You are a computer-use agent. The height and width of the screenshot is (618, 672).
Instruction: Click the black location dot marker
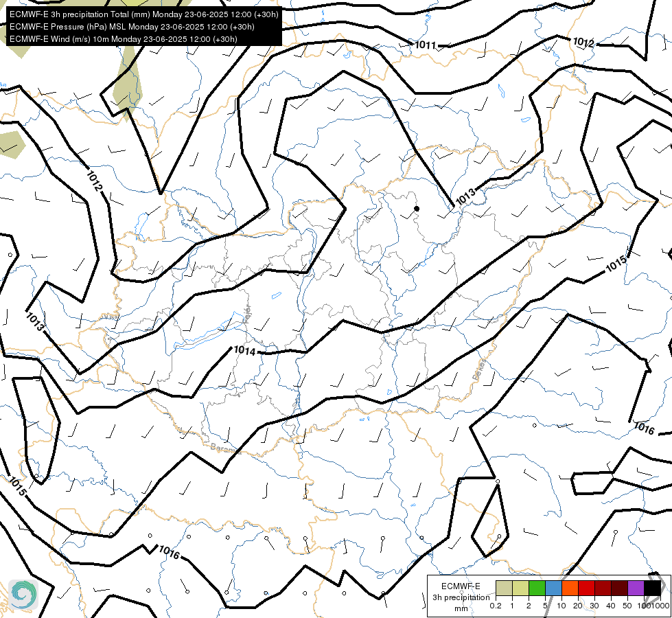417,209
